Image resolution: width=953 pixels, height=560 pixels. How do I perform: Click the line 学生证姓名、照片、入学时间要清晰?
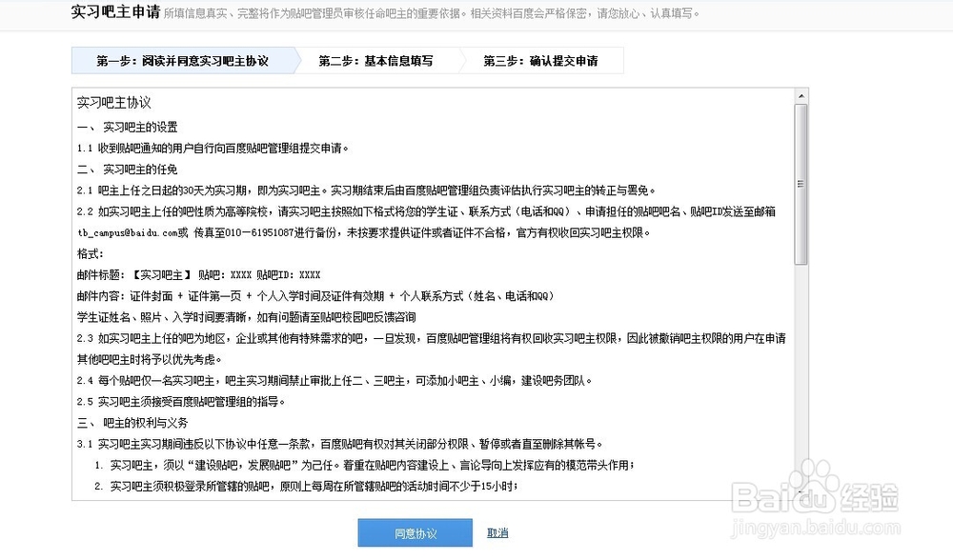coord(246,317)
